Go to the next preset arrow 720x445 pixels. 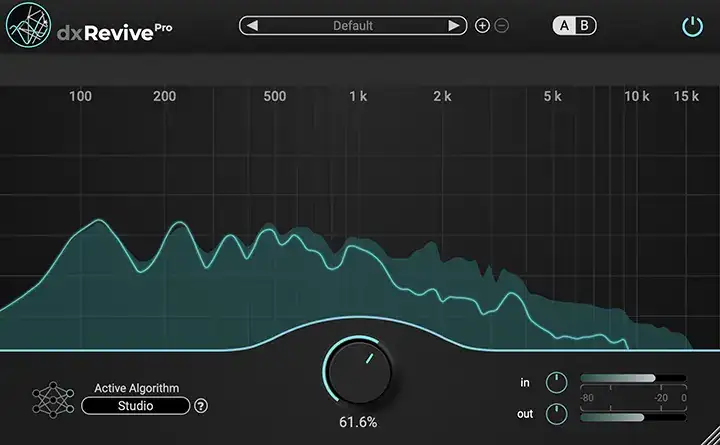point(454,26)
